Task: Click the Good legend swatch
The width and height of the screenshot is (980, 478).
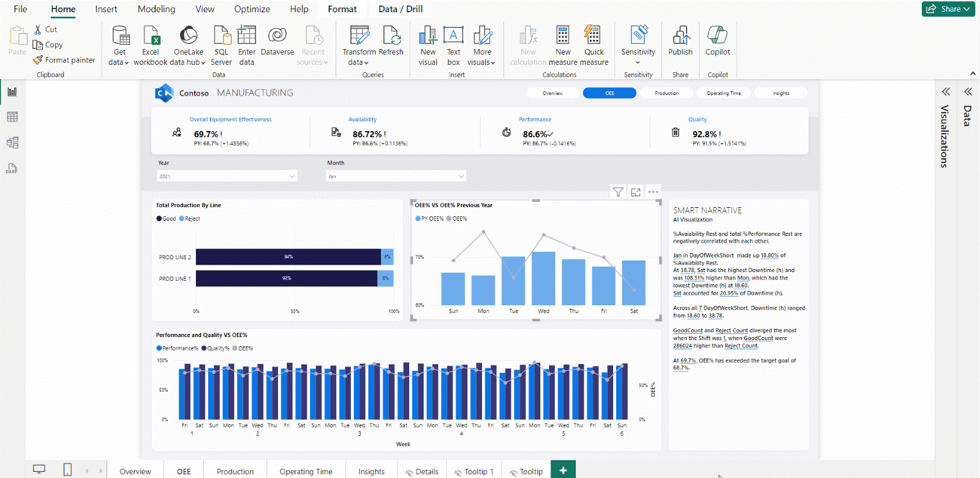Action: point(159,219)
